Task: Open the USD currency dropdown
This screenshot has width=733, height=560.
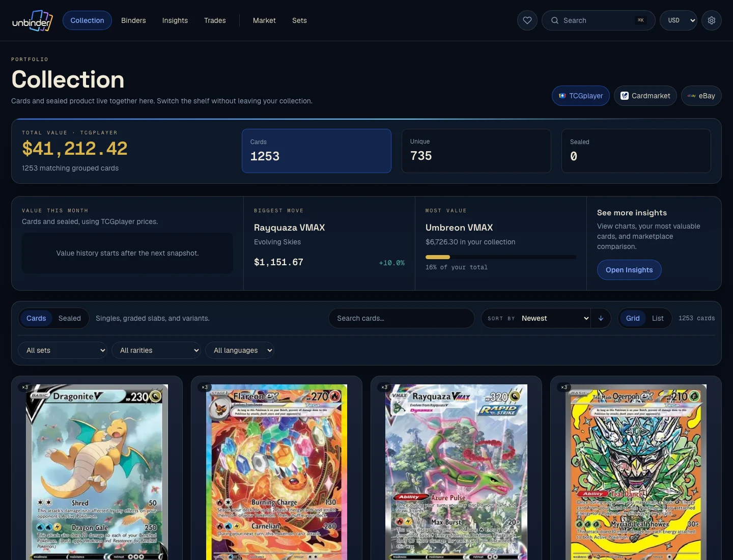Action: (x=679, y=20)
